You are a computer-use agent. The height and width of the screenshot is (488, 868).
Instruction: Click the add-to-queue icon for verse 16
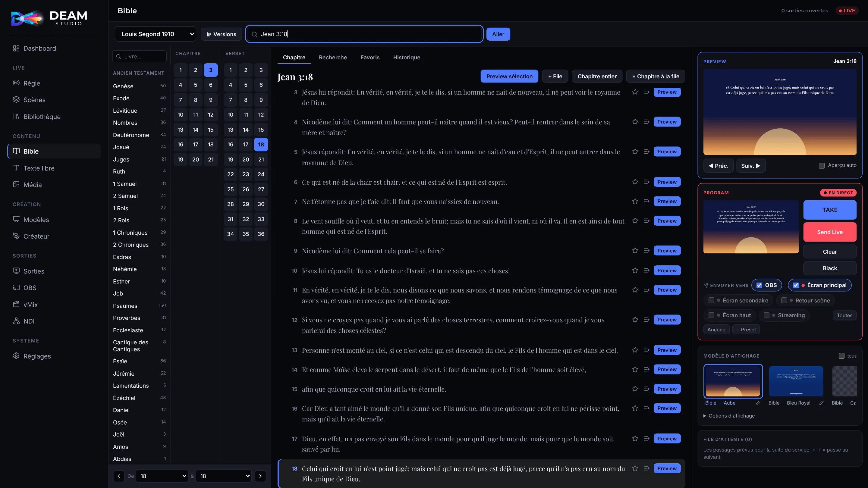click(x=646, y=408)
